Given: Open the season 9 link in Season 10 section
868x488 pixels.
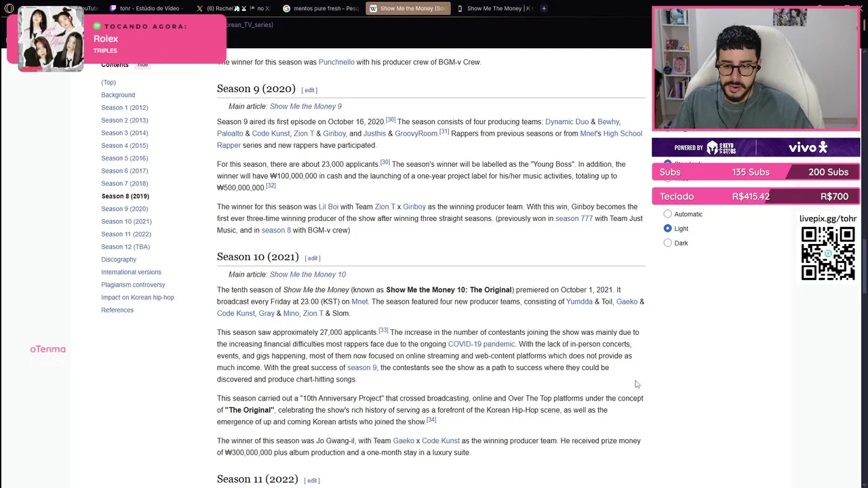Looking at the screenshot, I should (361, 368).
